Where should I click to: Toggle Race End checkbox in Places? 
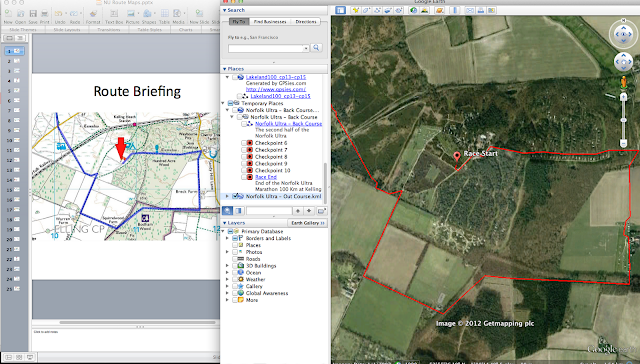click(244, 177)
